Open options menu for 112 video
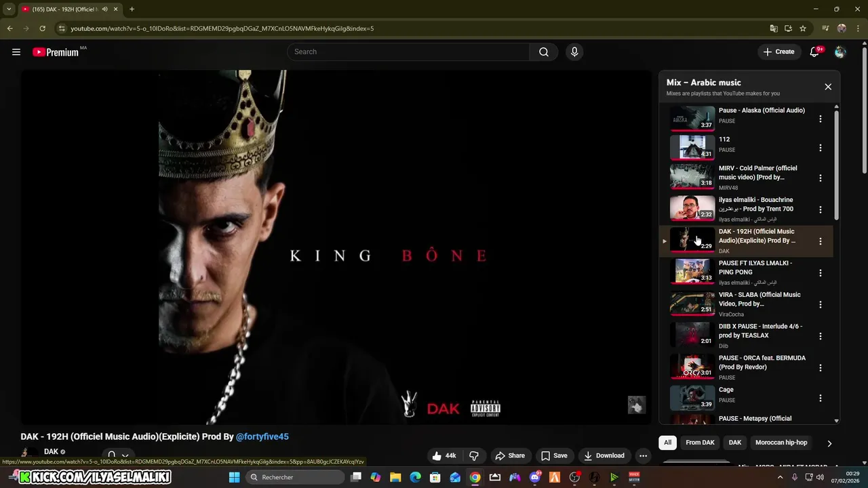The height and width of the screenshot is (488, 868). 820,148
